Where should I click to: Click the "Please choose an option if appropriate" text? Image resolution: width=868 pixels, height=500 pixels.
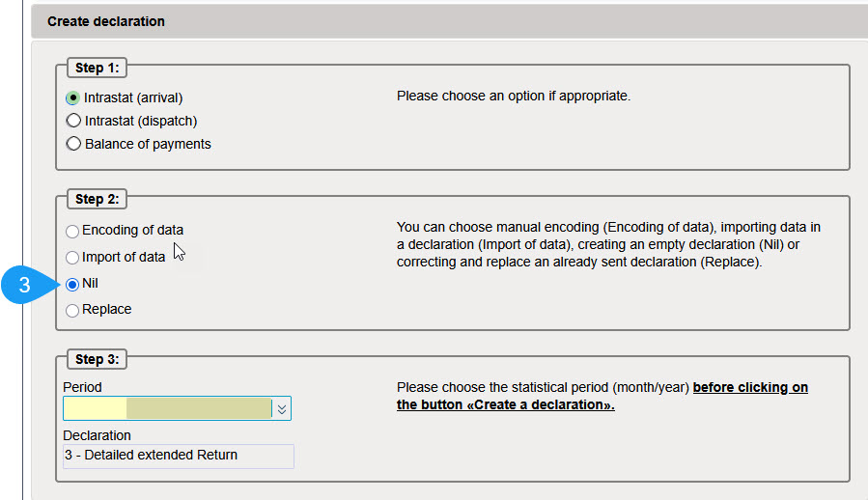513,97
